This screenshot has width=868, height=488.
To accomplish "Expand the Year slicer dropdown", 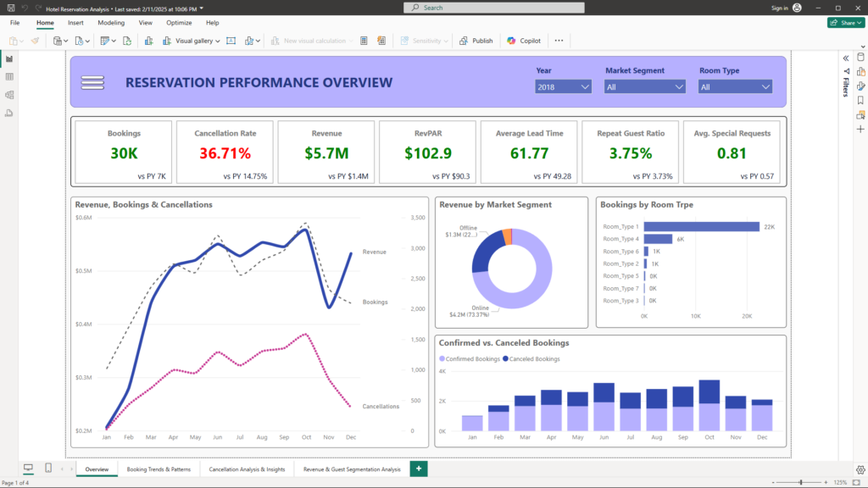I will point(585,86).
